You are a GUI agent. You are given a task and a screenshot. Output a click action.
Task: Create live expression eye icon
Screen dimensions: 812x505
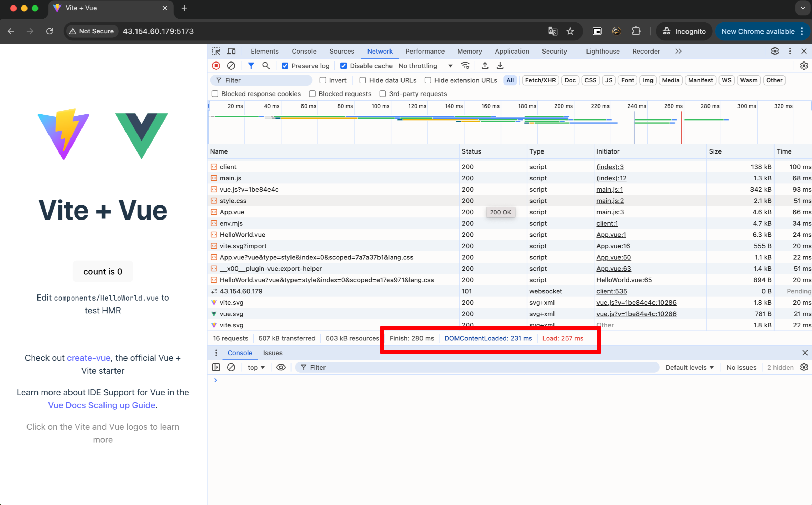(281, 367)
